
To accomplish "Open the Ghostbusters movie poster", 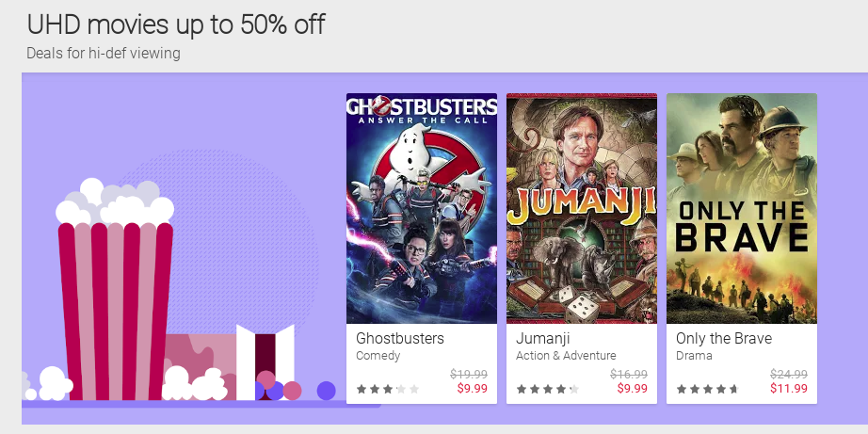I will click(x=421, y=208).
